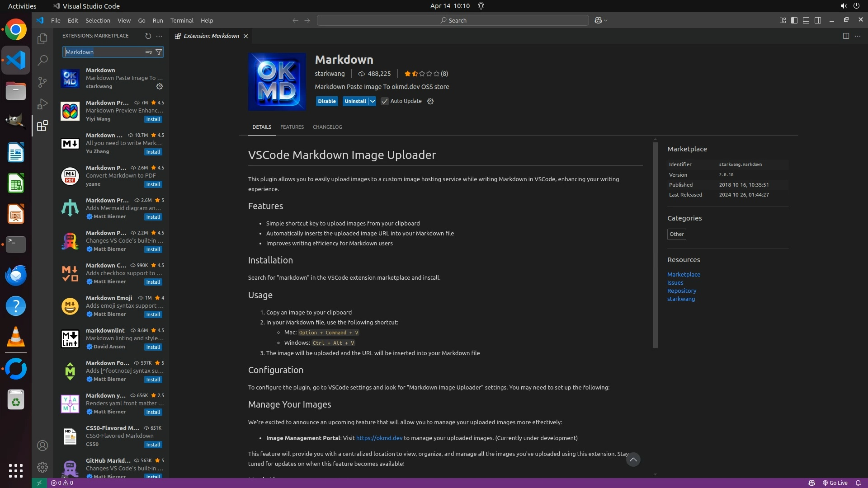Click the extension details scrollbar
This screenshot has width=868, height=488.
pyautogui.click(x=655, y=244)
